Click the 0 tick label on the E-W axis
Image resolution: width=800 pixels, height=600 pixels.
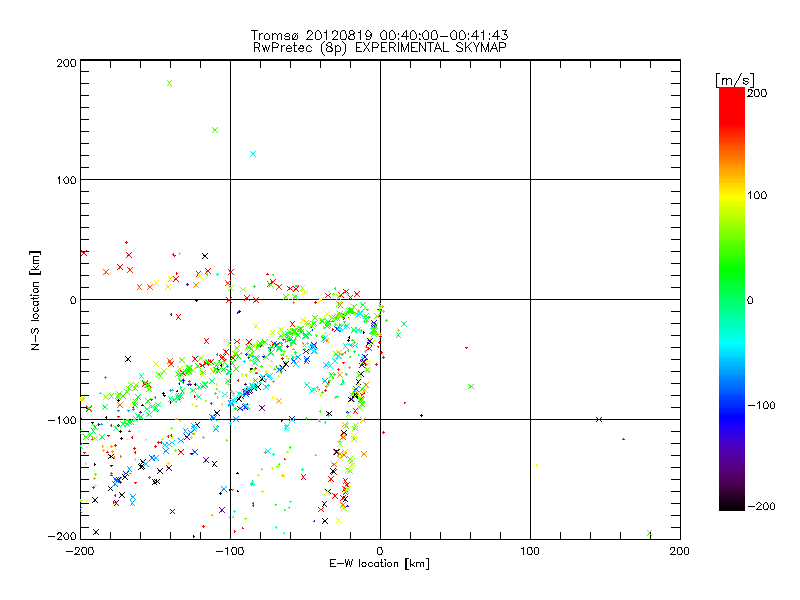click(x=380, y=551)
